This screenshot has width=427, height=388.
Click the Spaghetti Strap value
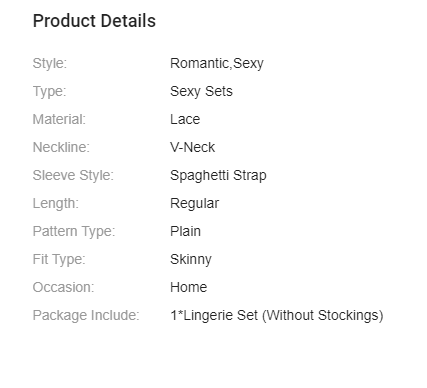tap(218, 175)
